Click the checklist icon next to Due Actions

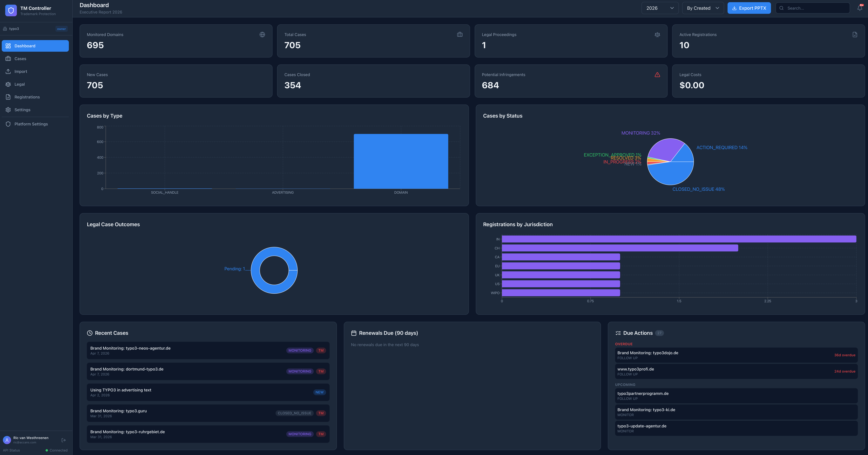pos(618,333)
